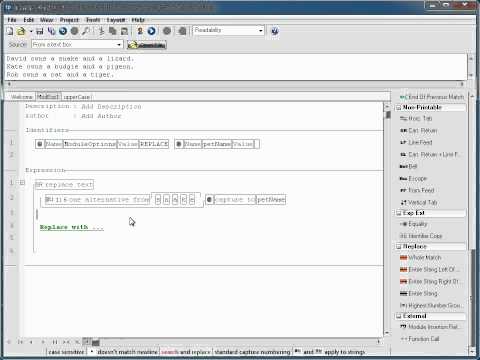Select Entire String Right Of item icon
The width and height of the screenshot is (480, 360).
403,282
